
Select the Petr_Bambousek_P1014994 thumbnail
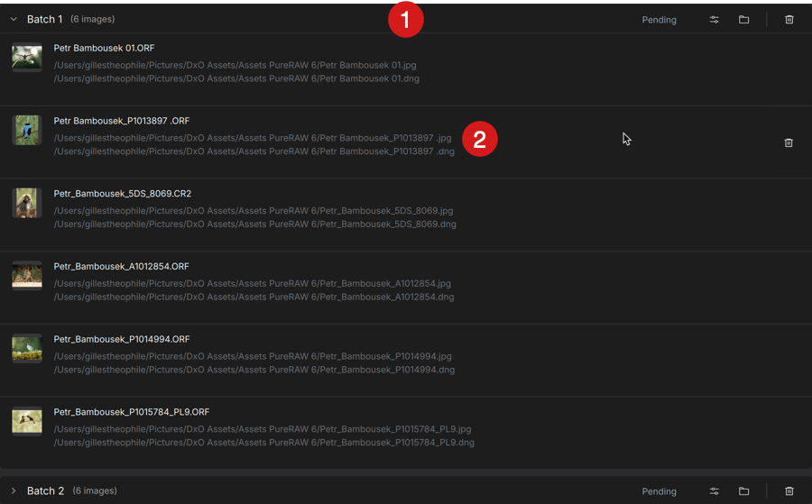click(x=27, y=348)
